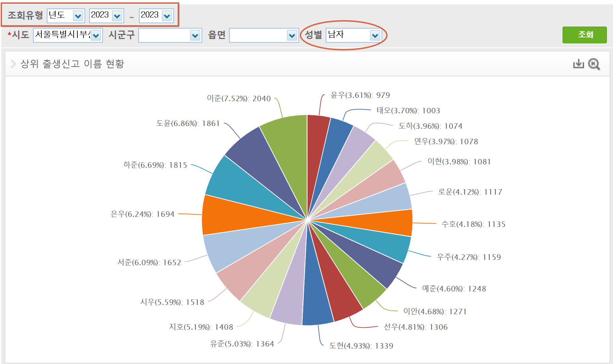Image resolution: width=613 pixels, height=364 pixels.
Task: Click label 선우(4.81%): 1306
Action: click(x=416, y=327)
